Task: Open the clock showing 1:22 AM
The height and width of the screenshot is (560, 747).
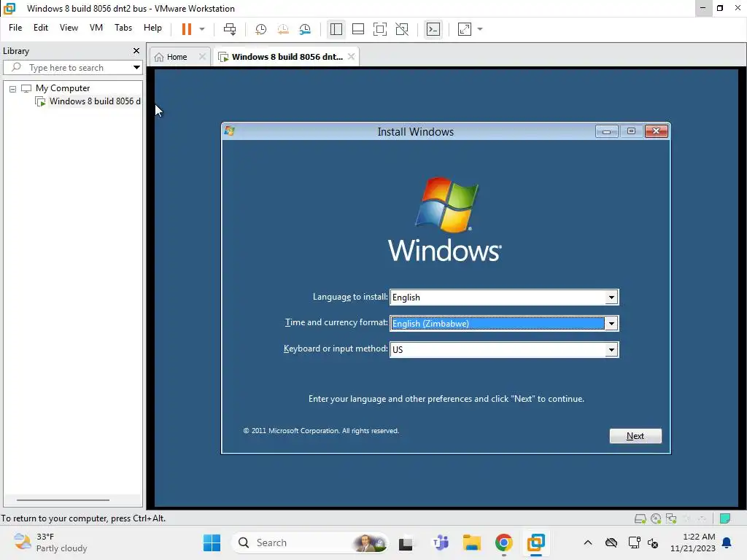Action: click(x=693, y=542)
